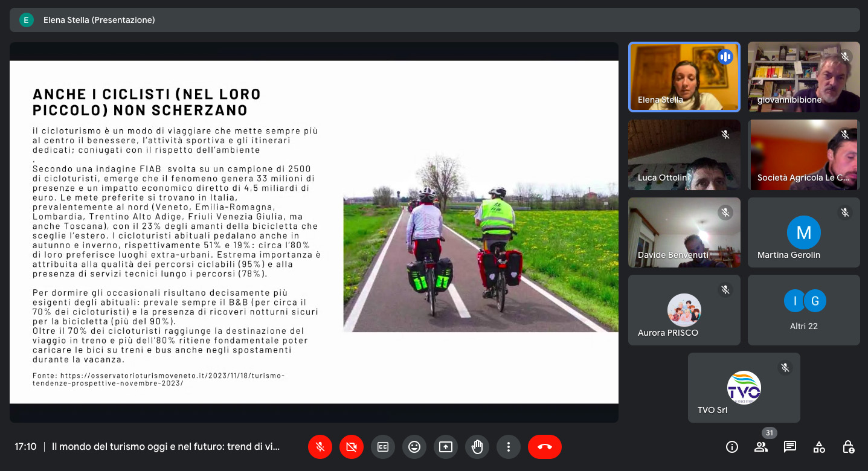The height and width of the screenshot is (471, 868).
Task: Click the slide heading ANCHE I CICLISTI
Action: coord(147,102)
